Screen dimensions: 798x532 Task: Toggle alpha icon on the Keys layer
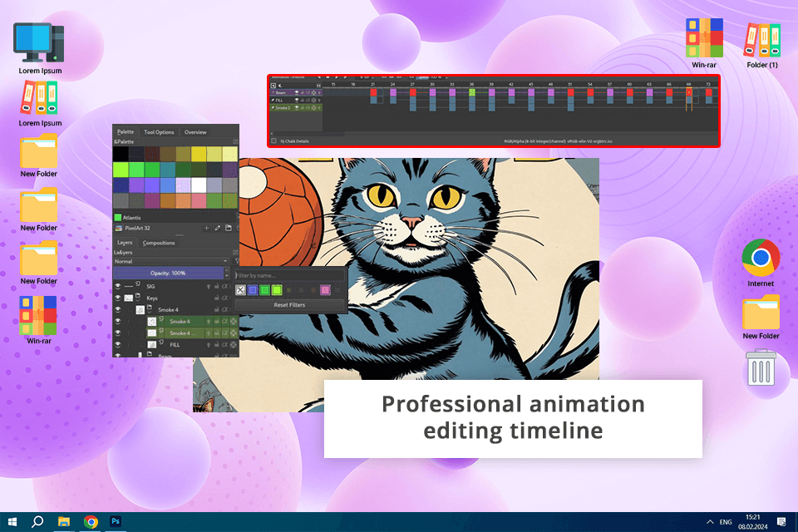point(224,298)
